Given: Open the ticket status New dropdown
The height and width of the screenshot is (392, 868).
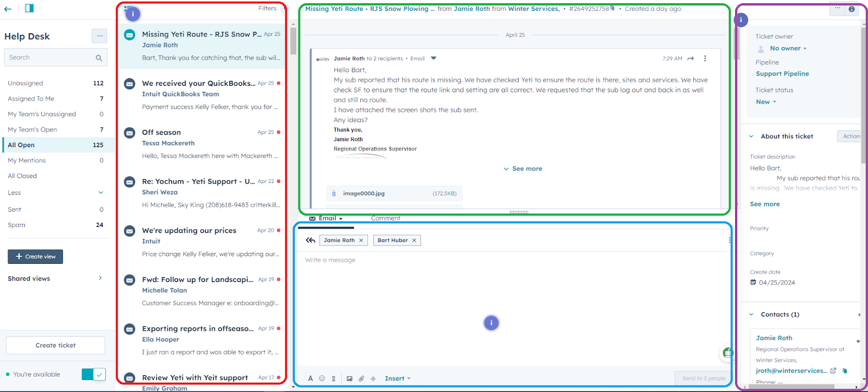Looking at the screenshot, I should (766, 102).
